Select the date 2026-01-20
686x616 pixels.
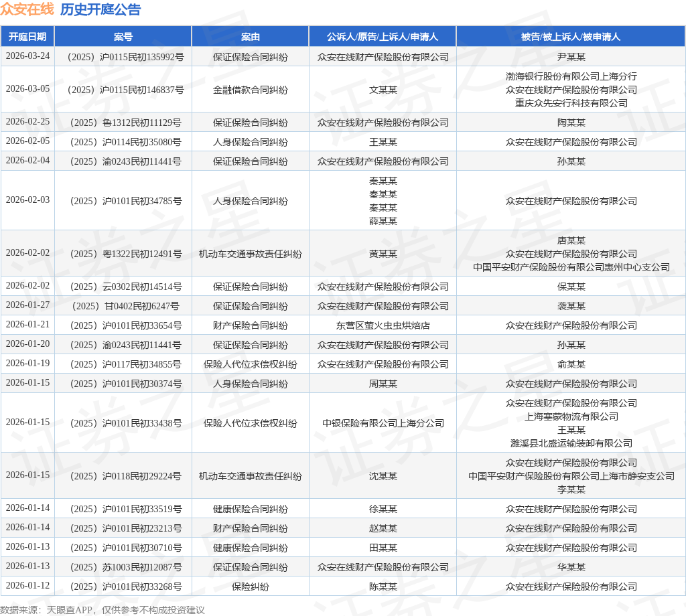tap(27, 343)
